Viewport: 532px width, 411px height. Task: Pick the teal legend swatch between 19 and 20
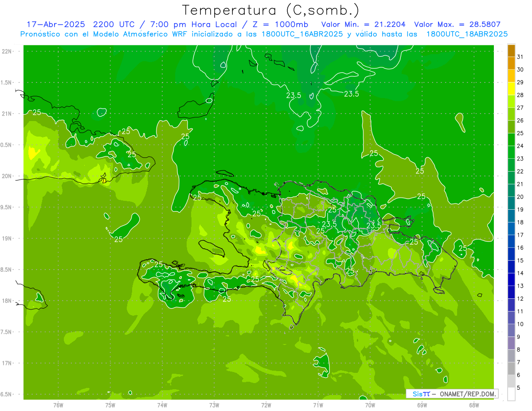pos(511,203)
